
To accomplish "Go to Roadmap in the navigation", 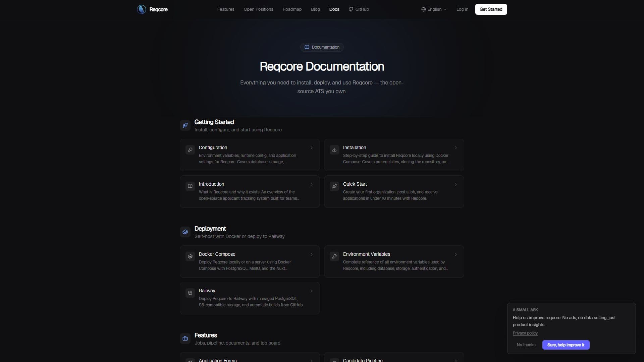I will click(x=292, y=9).
